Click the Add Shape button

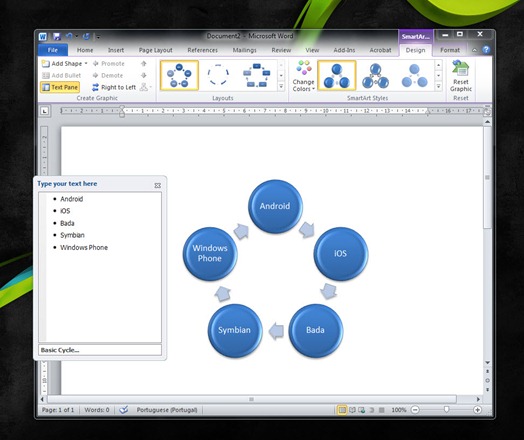pyautogui.click(x=62, y=63)
